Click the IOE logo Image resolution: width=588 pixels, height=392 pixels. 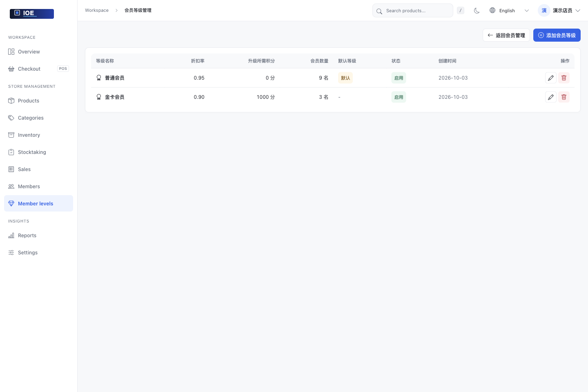pos(32,13)
